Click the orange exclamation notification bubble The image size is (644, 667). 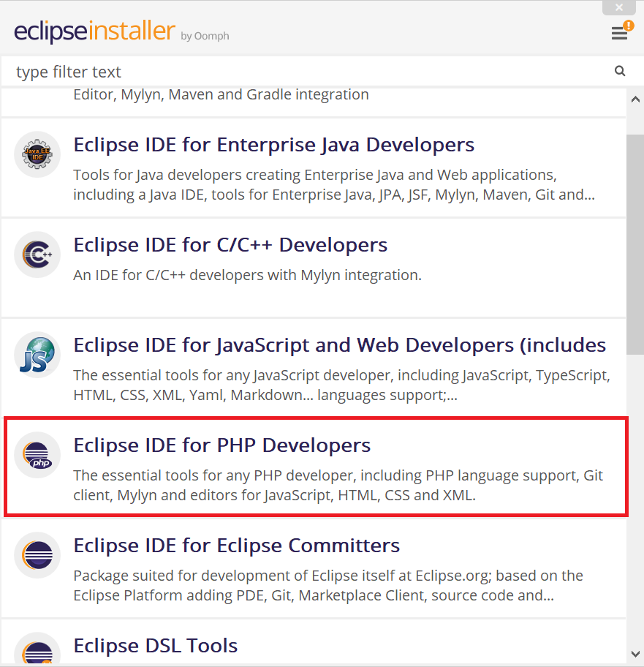click(628, 24)
